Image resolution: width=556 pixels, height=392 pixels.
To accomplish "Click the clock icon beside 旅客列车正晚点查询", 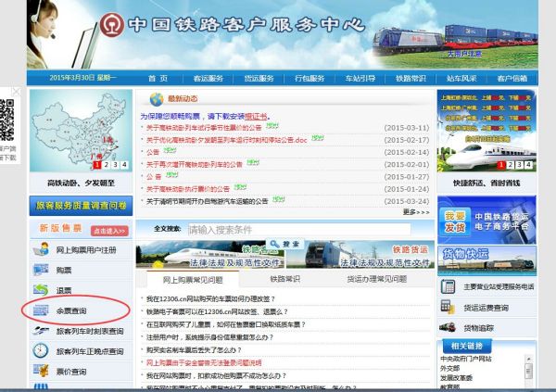I will click(41, 350).
